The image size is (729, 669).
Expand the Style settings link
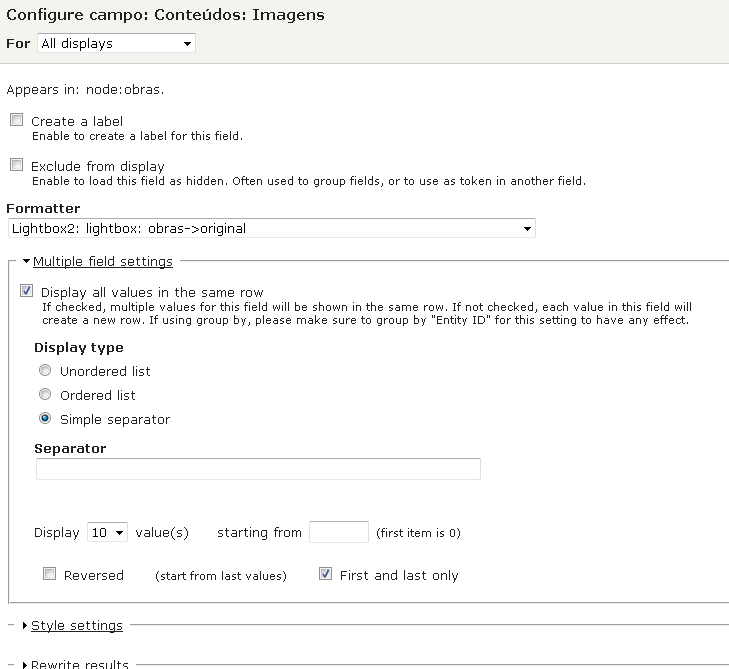(77, 626)
